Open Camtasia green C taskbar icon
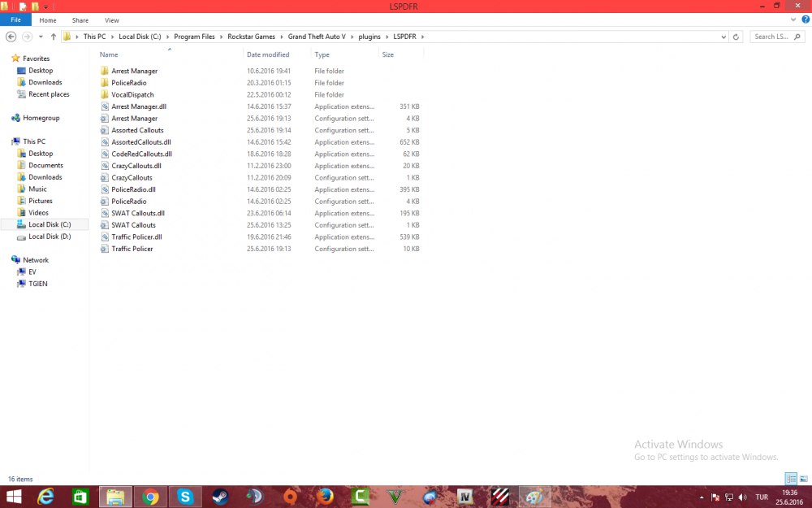This screenshot has width=812, height=508. [360, 497]
